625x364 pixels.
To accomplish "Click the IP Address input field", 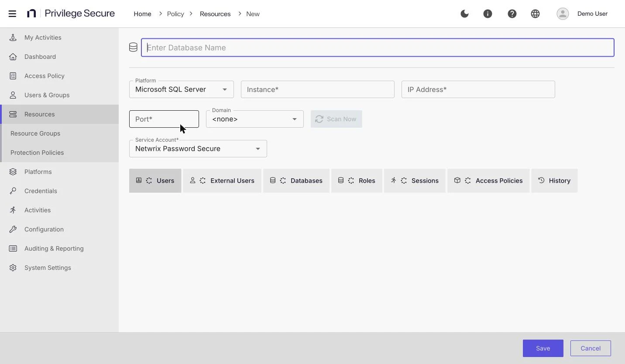I will pos(478,89).
